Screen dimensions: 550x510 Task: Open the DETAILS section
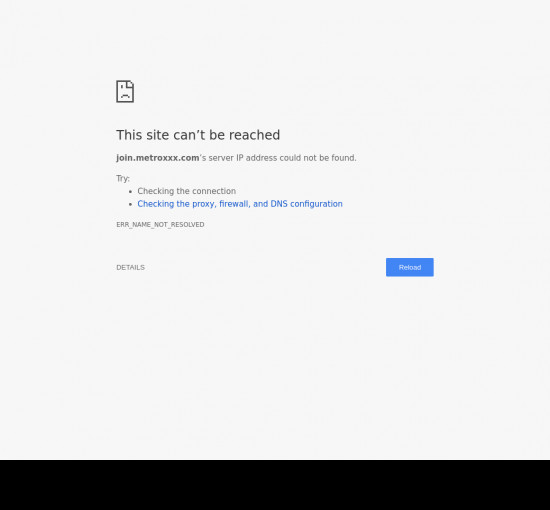(x=130, y=267)
